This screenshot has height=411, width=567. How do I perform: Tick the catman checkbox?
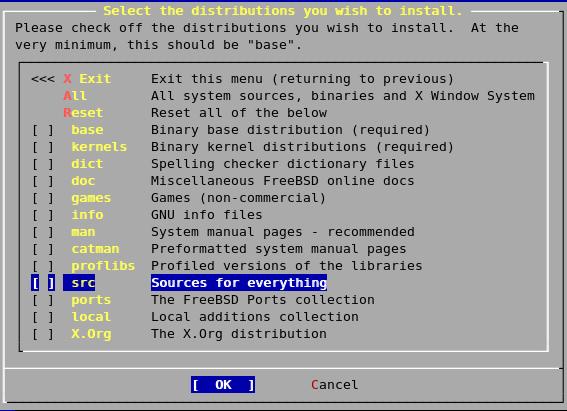pos(43,249)
